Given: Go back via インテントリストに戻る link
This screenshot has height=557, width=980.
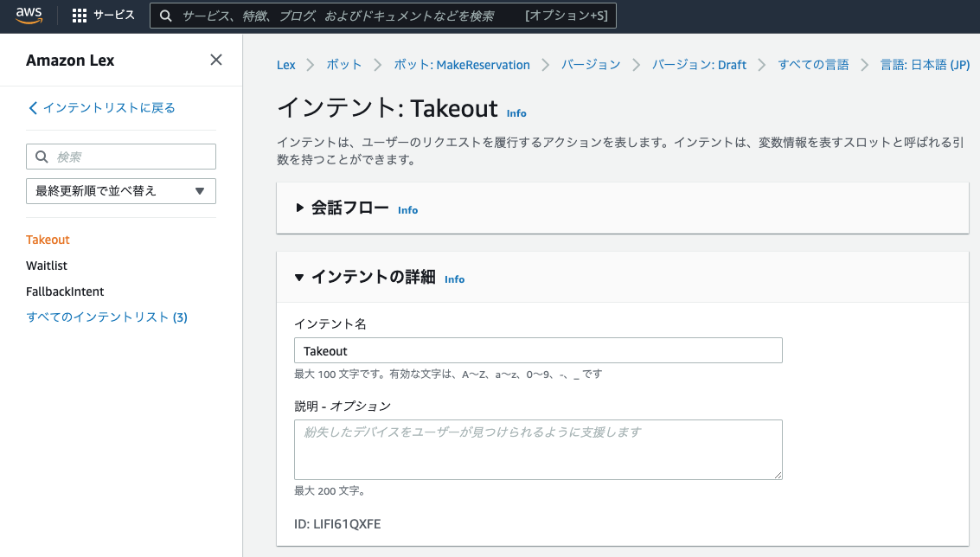Looking at the screenshot, I should 109,108.
